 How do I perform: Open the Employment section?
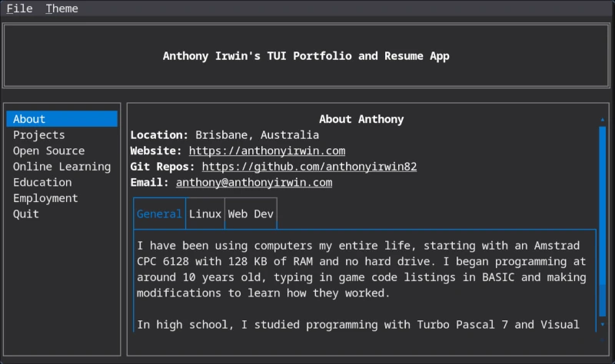tap(62, 198)
